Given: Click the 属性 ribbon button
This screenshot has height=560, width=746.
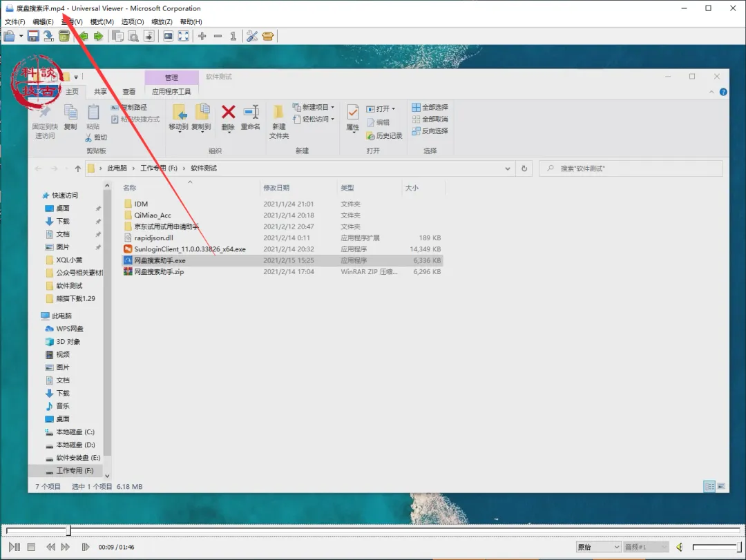Looking at the screenshot, I should pyautogui.click(x=352, y=118).
